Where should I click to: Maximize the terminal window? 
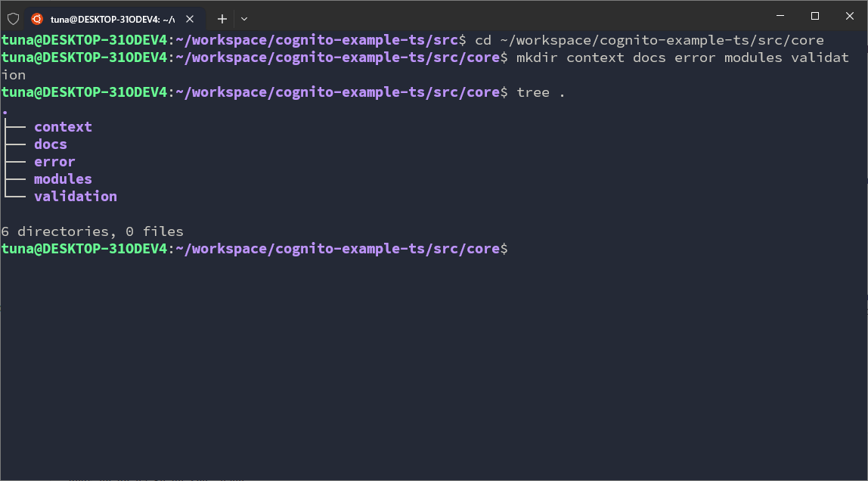click(x=815, y=16)
